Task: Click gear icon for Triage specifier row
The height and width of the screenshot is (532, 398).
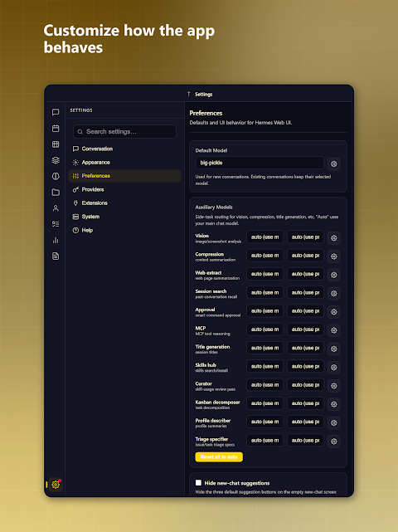Action: tap(334, 441)
